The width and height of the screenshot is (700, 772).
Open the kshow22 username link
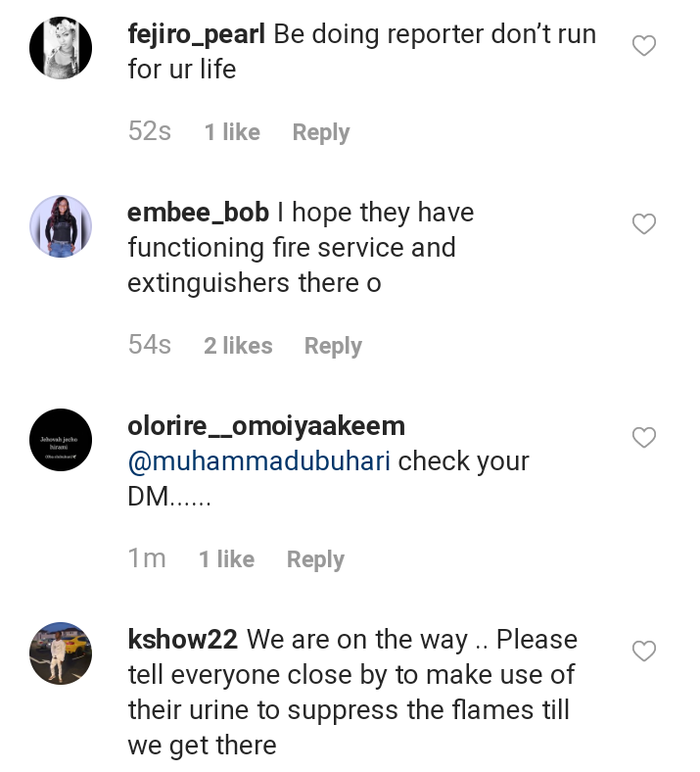[183, 640]
